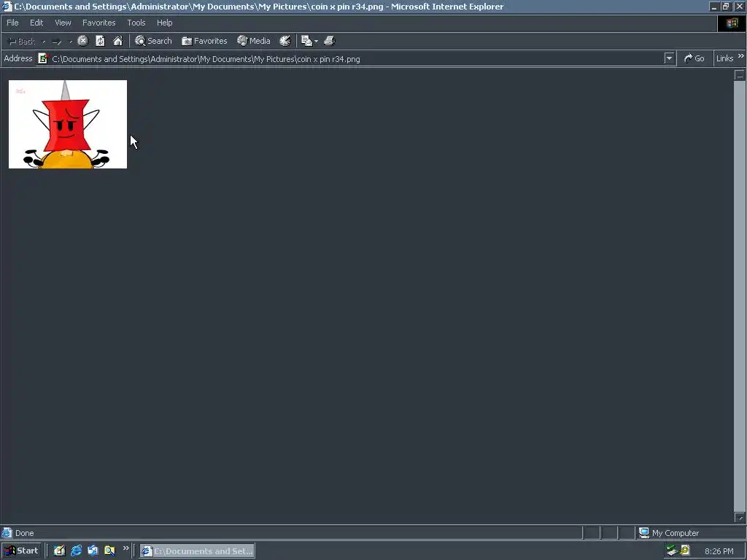Expand the address bar dropdown list
The width and height of the screenshot is (747, 560).
[x=670, y=58]
